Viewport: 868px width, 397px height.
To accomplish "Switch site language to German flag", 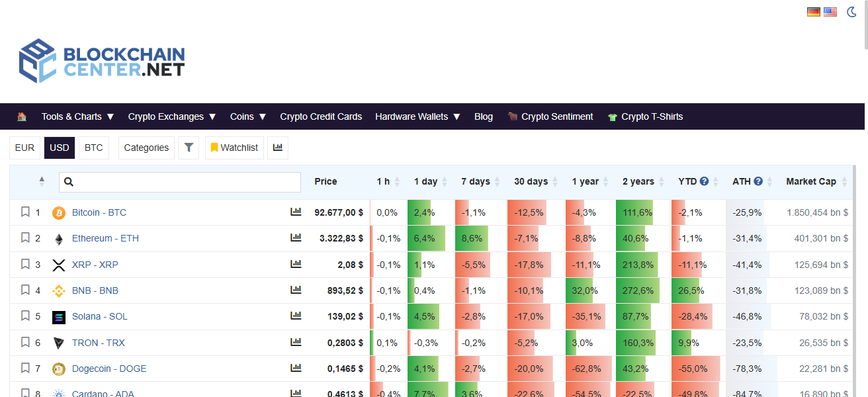I will pyautogui.click(x=813, y=11).
